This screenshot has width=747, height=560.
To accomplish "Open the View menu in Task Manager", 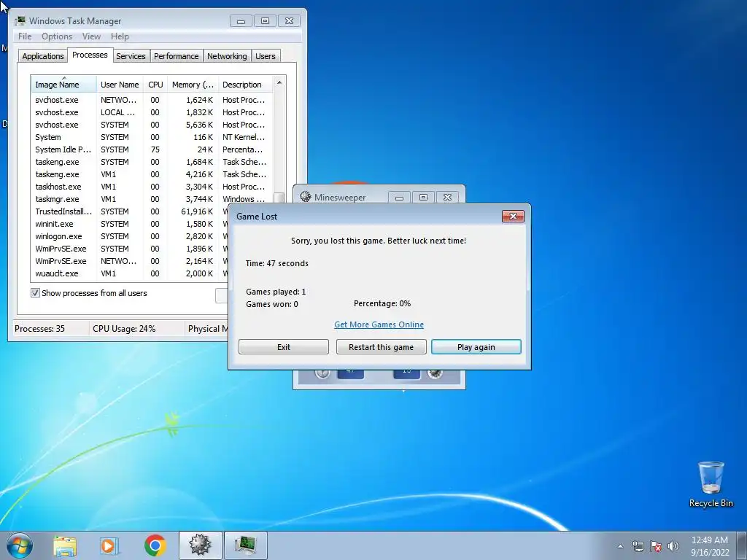I will 91,36.
